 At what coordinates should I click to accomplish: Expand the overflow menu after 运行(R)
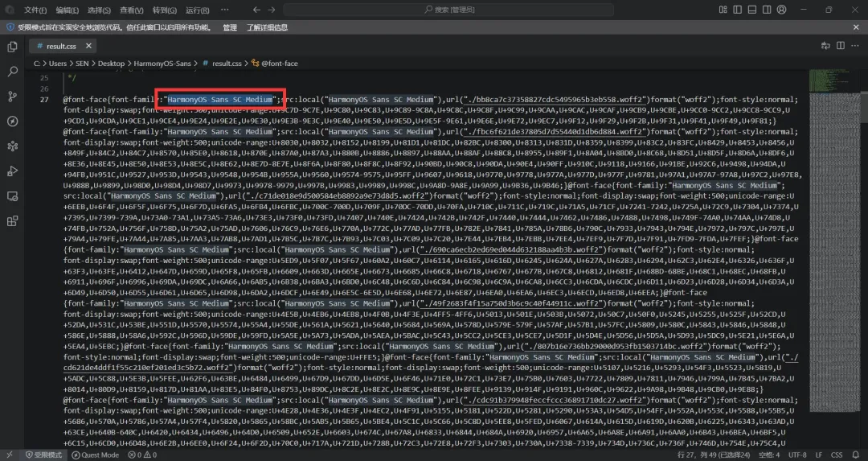point(223,10)
